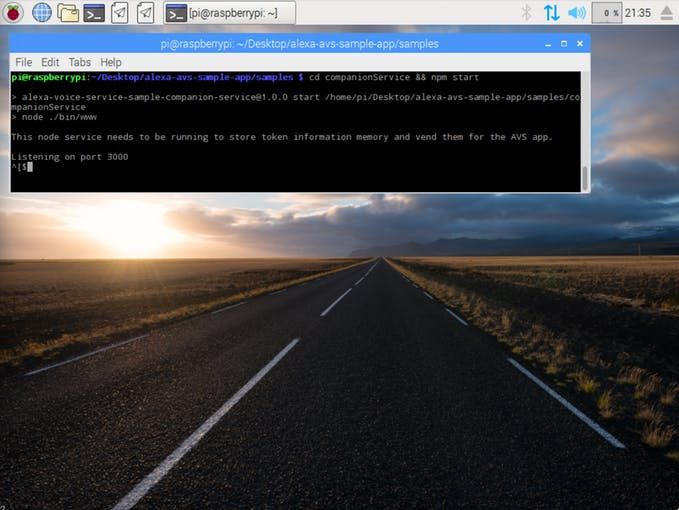The image size is (679, 510).
Task: Open the Help menu in terminal
Action: point(111,62)
